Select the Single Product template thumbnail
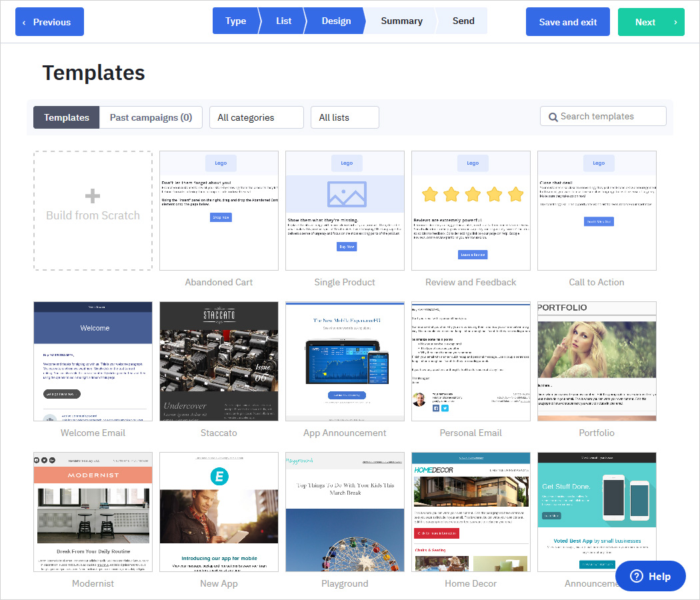Image resolution: width=700 pixels, height=600 pixels. click(345, 211)
